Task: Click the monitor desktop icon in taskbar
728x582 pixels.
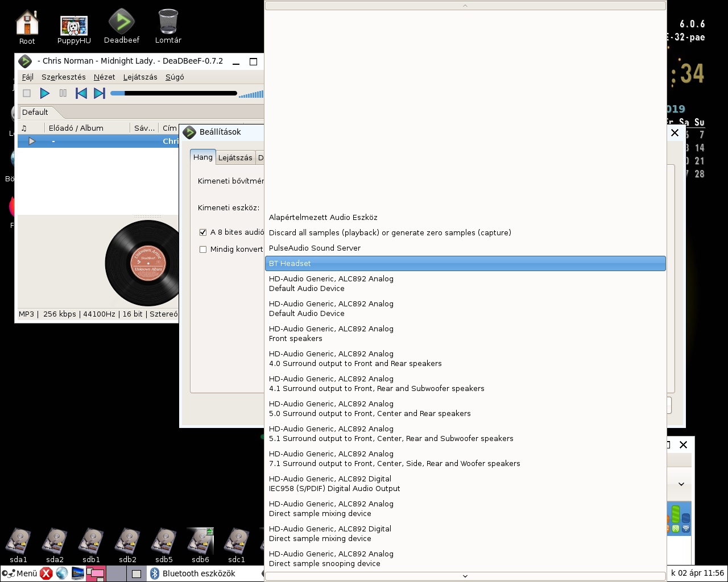Action: point(77,573)
